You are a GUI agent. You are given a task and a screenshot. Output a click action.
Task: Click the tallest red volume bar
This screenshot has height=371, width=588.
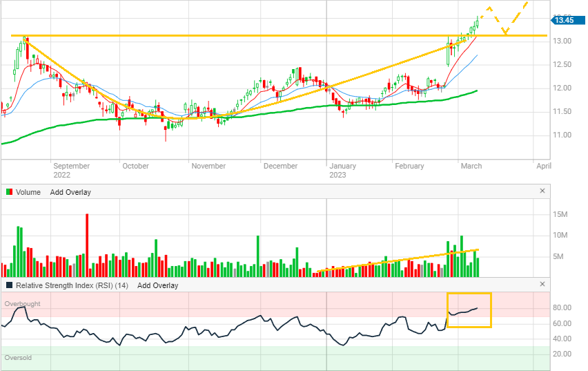coord(87,245)
